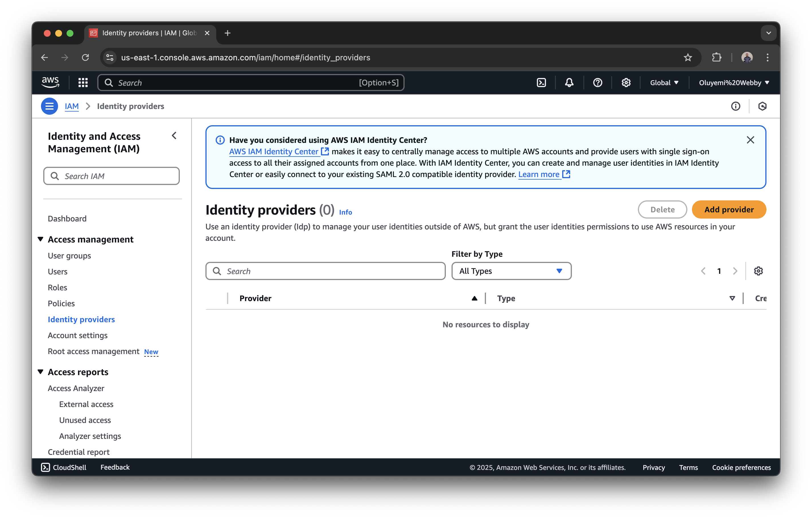
Task: Click the help question-mark icon
Action: 597,82
